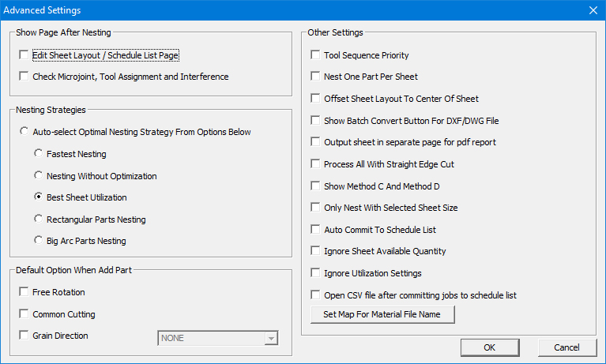Enable Common Cutting option

tap(24, 314)
